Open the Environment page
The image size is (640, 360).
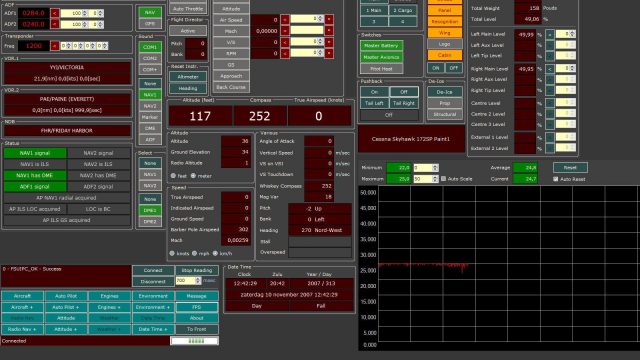pyautogui.click(x=153, y=296)
